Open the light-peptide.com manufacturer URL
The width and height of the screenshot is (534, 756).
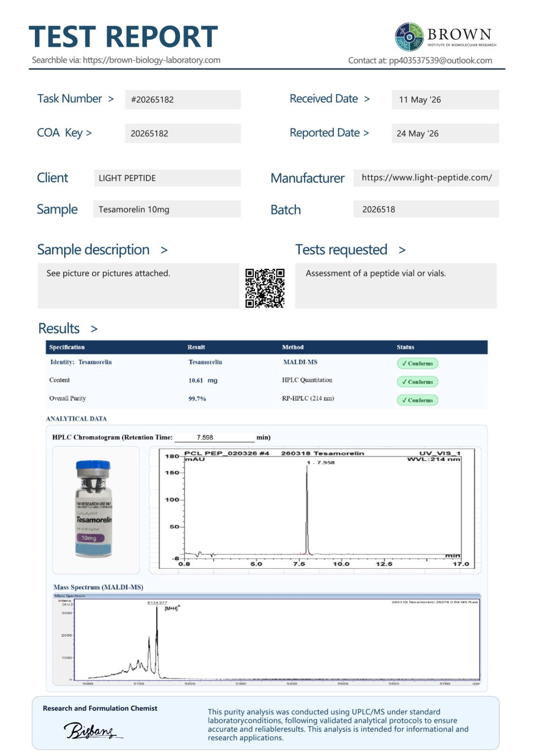[426, 178]
